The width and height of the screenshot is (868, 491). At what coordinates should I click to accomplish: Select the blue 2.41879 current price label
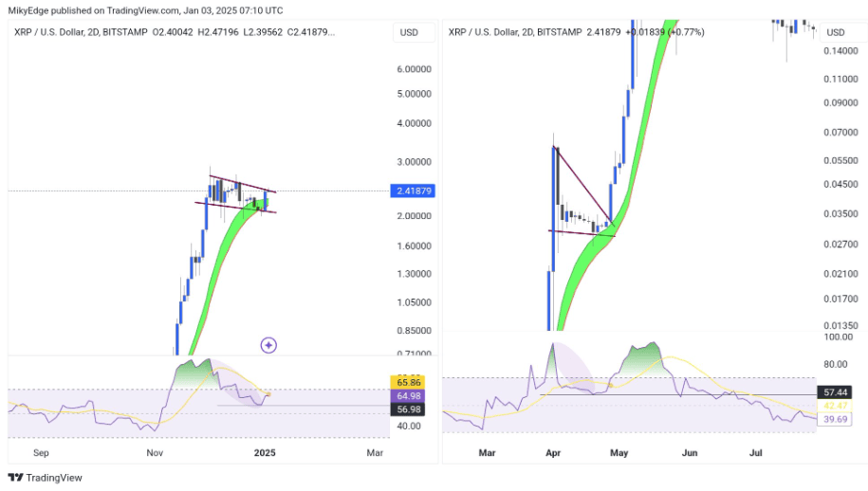tap(412, 191)
